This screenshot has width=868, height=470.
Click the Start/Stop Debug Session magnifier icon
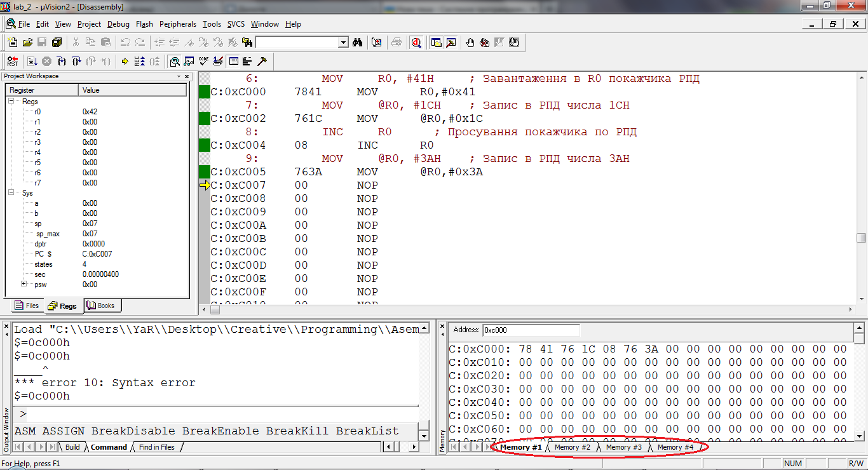416,43
